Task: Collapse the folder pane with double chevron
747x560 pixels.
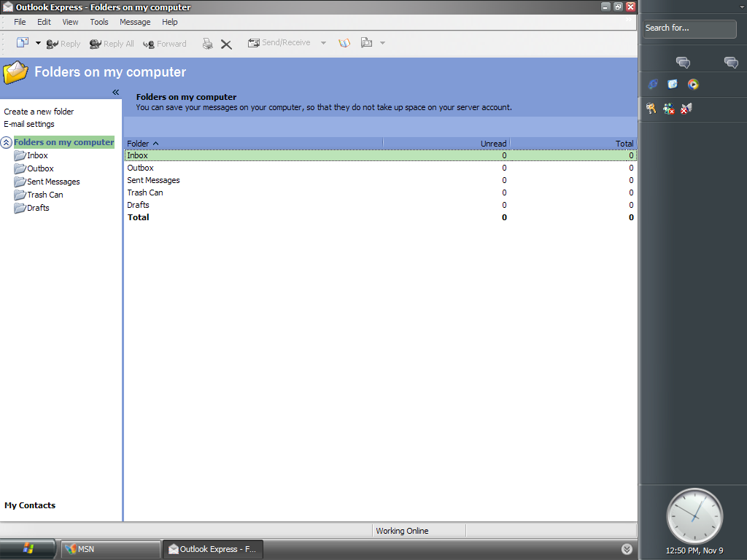Action: coord(115,92)
